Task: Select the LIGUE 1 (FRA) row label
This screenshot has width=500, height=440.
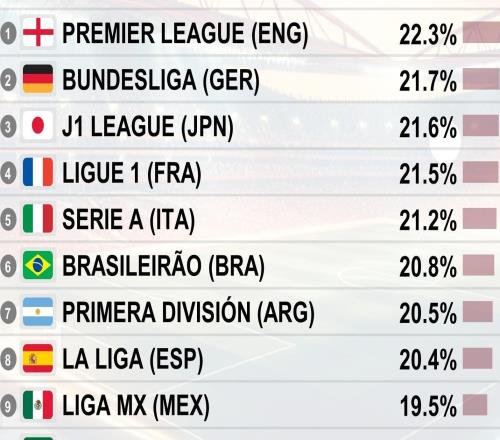Action: coord(132,174)
